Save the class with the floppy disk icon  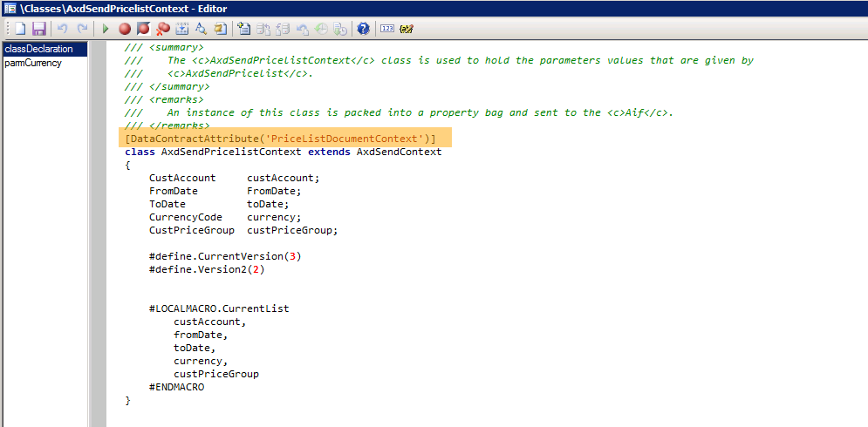coord(38,29)
